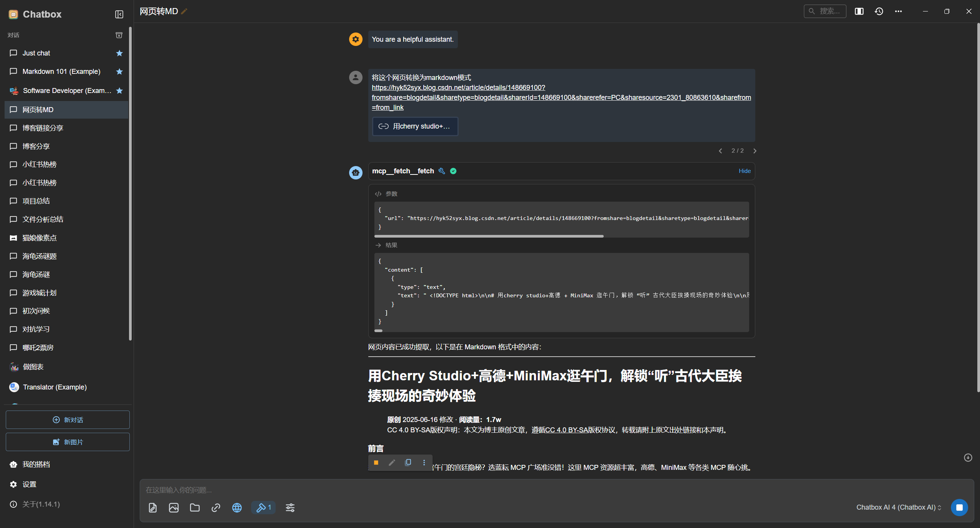Open the Just chat conversation

pyautogui.click(x=67, y=53)
